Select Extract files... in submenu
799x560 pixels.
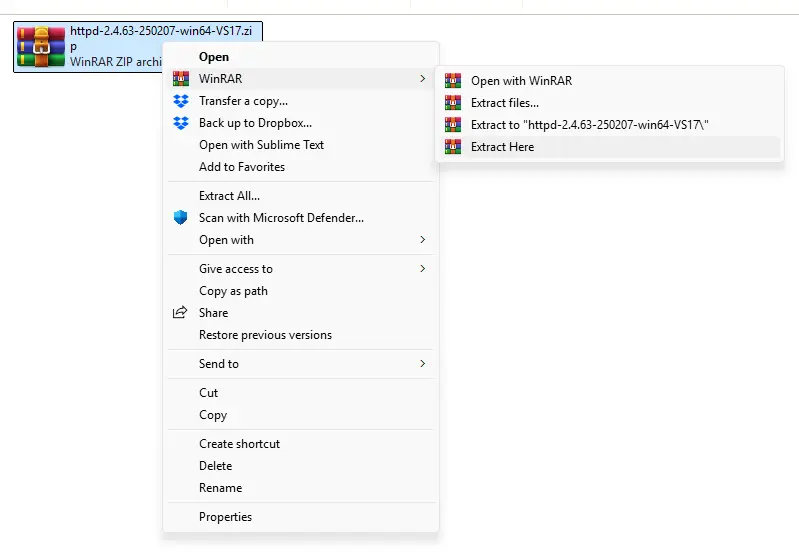609,102
